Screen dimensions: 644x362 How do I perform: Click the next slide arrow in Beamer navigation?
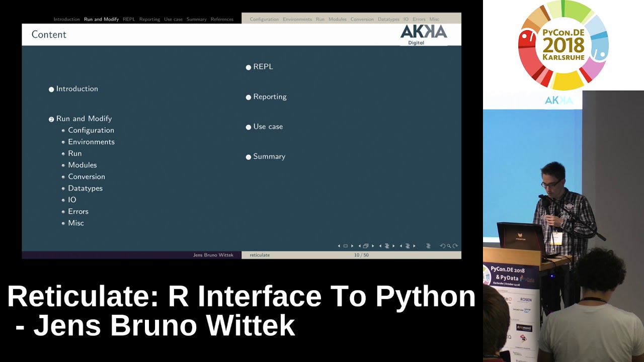pyautogui.click(x=352, y=246)
